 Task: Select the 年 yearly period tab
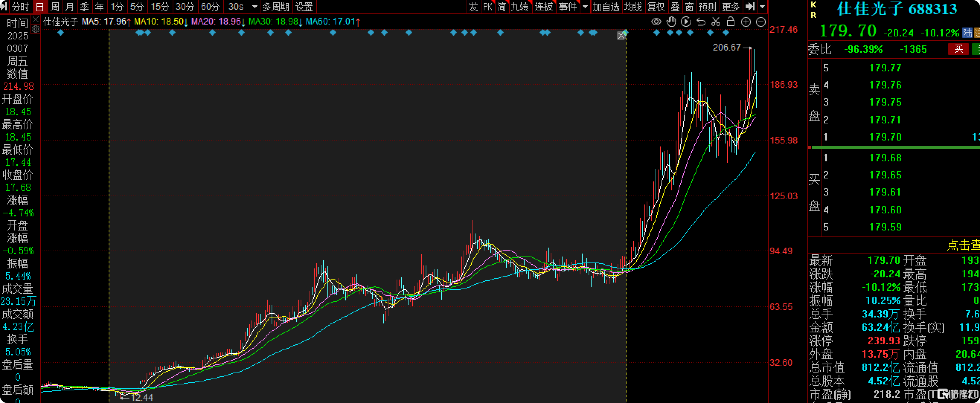coord(99,7)
